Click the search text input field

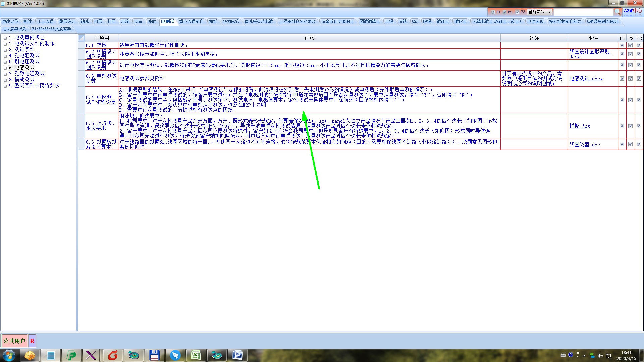click(583, 12)
